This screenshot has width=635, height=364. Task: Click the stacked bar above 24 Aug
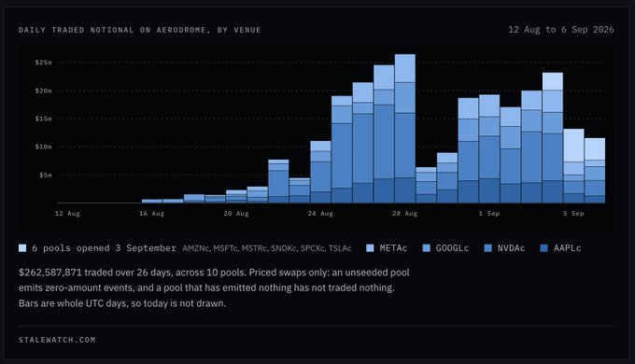pyautogui.click(x=320, y=172)
